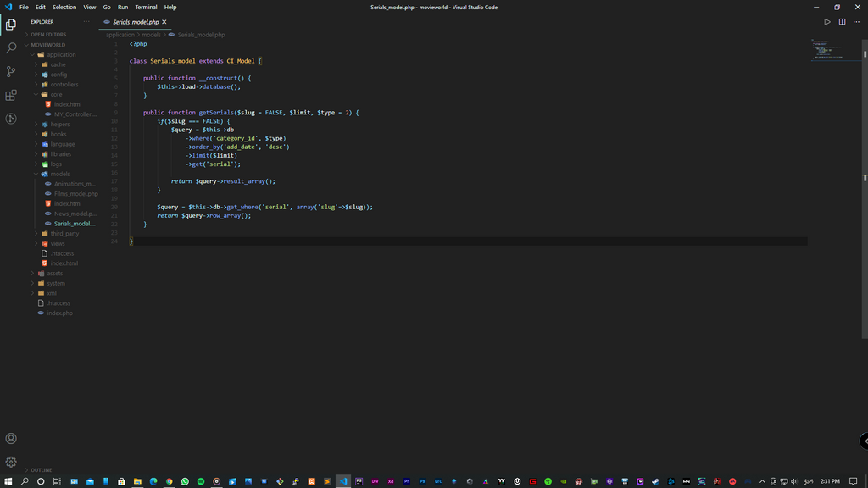Open the Terminal menu

(x=146, y=7)
